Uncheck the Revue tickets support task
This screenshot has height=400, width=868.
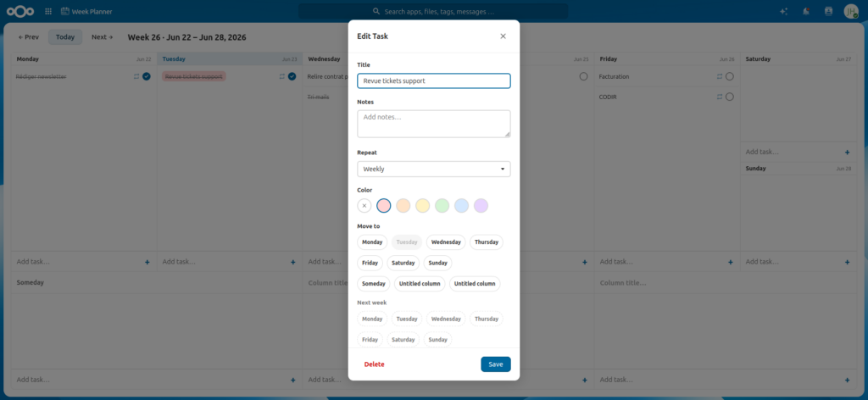[x=292, y=76]
